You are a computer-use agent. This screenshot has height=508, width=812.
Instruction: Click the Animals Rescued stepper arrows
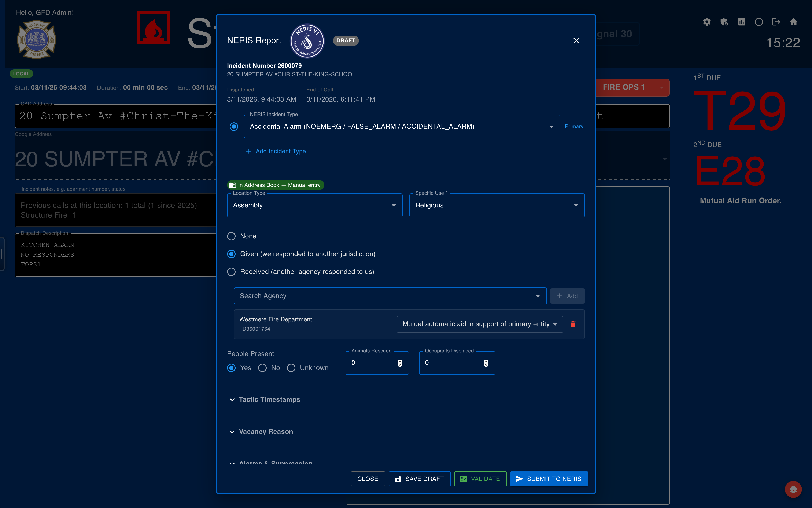(400, 363)
